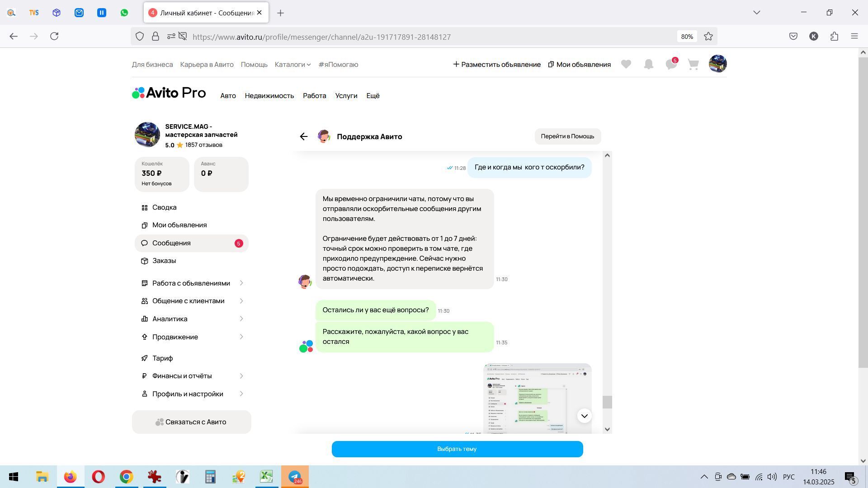Viewport: 868px width, 488px height.
Task: Open the favorites heart icon in Avito header
Action: [626, 65]
